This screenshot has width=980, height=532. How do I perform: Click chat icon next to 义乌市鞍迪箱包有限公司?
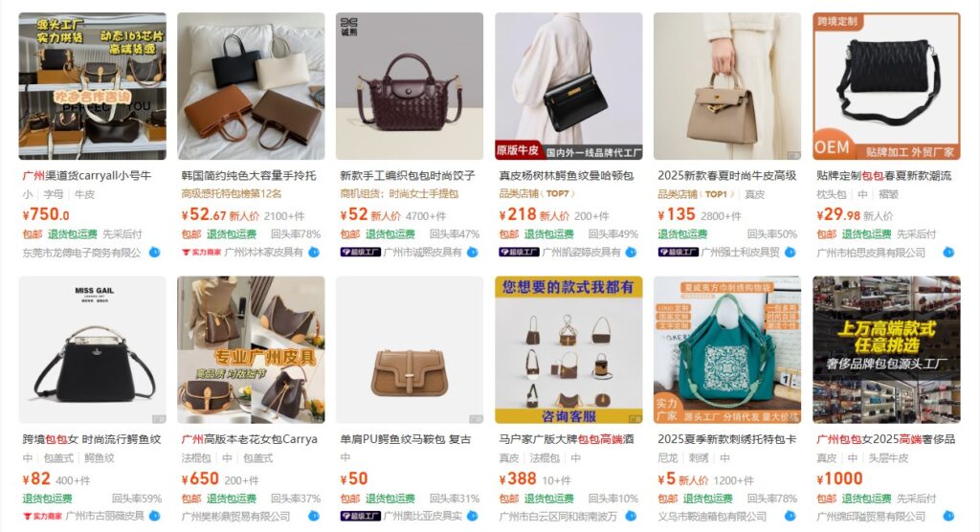click(x=790, y=517)
